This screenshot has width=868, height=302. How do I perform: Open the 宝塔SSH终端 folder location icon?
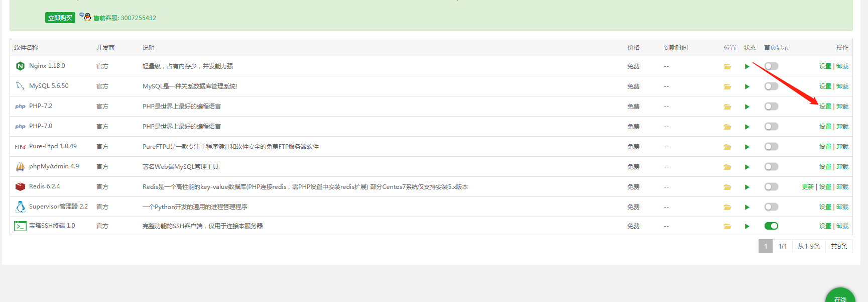(727, 226)
